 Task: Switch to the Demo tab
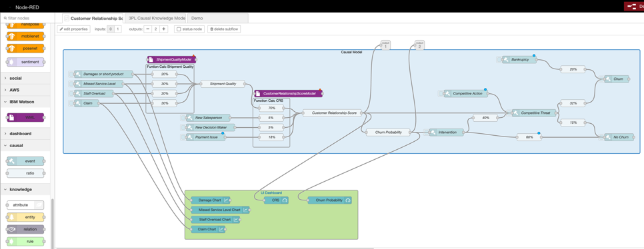pos(217,19)
